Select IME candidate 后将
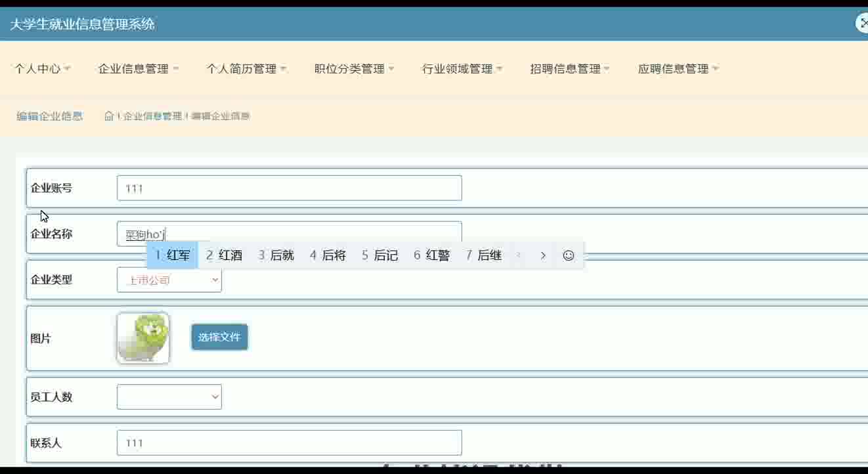The image size is (868, 474). click(328, 255)
